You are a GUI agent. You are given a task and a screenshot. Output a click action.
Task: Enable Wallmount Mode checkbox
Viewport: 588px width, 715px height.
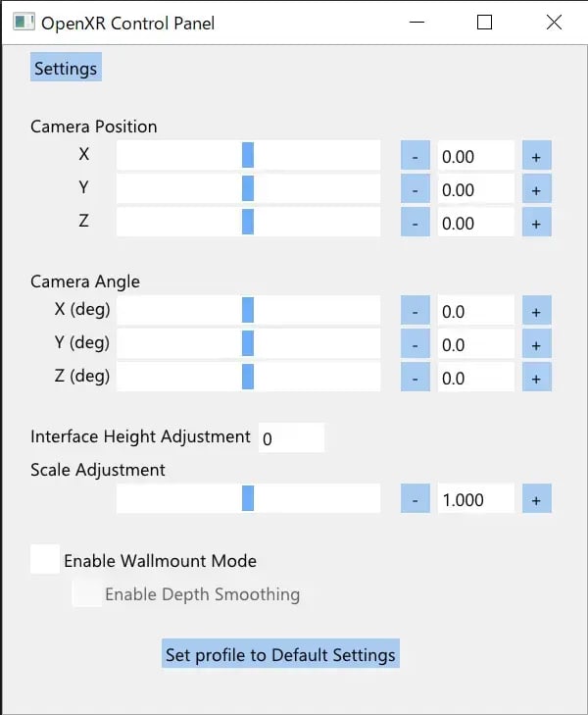click(x=45, y=559)
